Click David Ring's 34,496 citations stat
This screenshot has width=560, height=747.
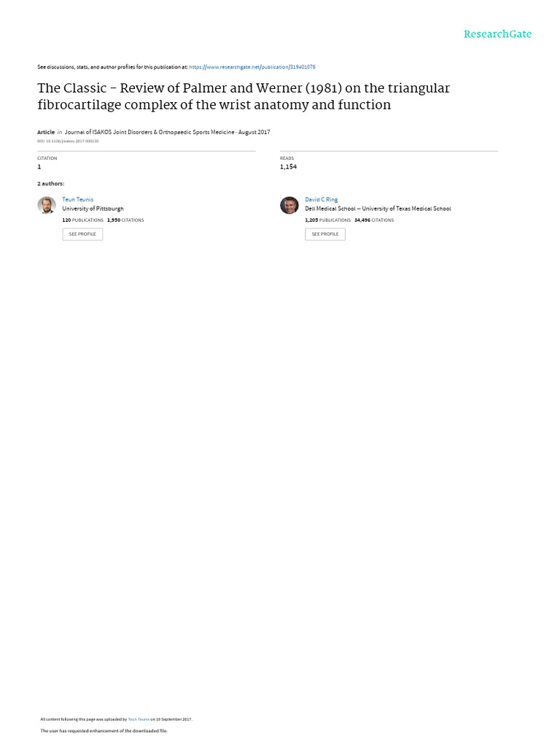pos(374,220)
